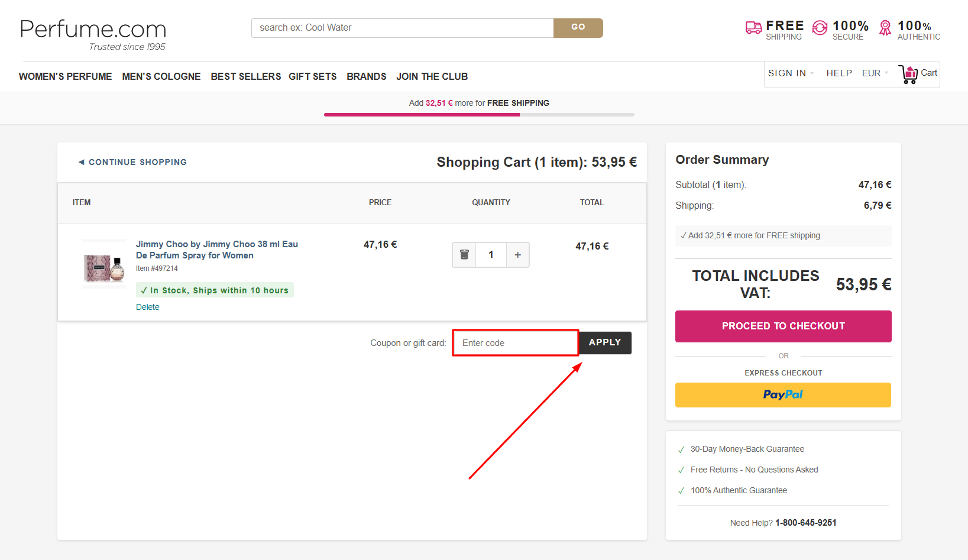Click the 100% authentic ribbon icon
The width and height of the screenshot is (968, 560).
pos(885,28)
